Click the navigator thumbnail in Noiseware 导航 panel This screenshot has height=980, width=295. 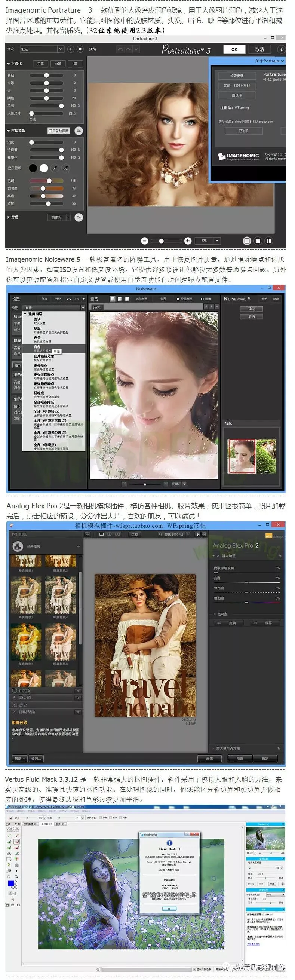click(252, 456)
